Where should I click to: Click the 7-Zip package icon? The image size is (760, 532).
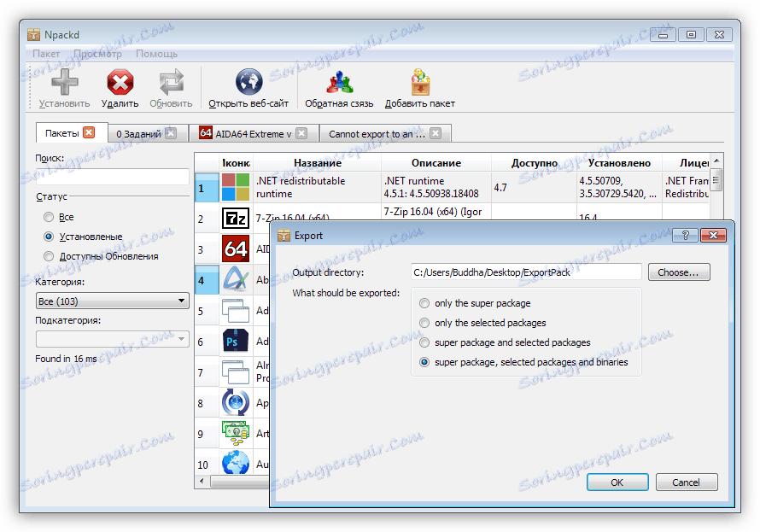click(236, 219)
